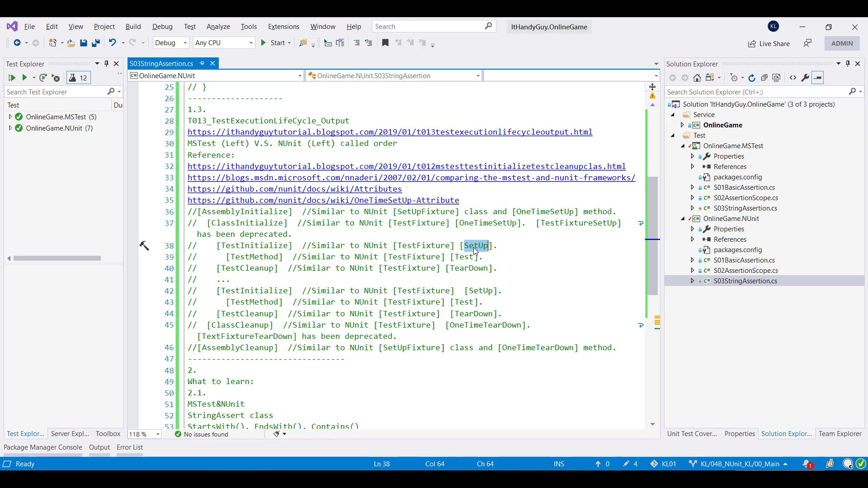The width and height of the screenshot is (868, 488).
Task: Click the Home icon in Solution Explorer
Action: coord(697,78)
